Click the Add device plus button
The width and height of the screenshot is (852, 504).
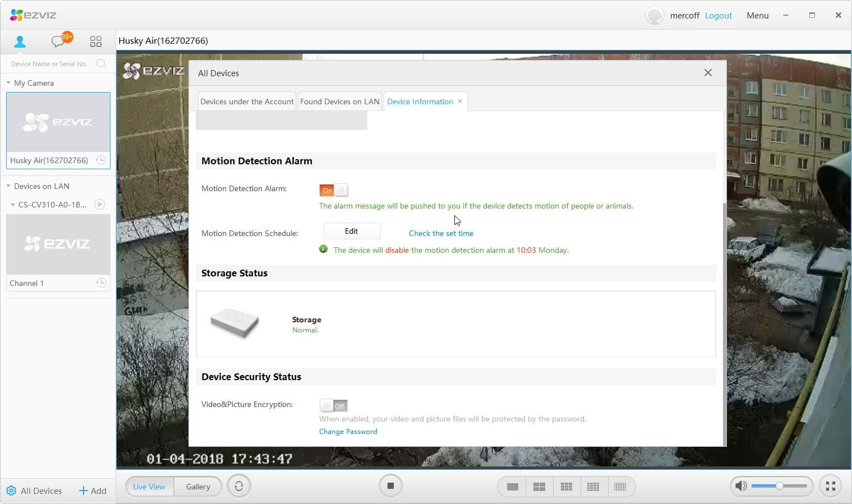click(x=93, y=491)
